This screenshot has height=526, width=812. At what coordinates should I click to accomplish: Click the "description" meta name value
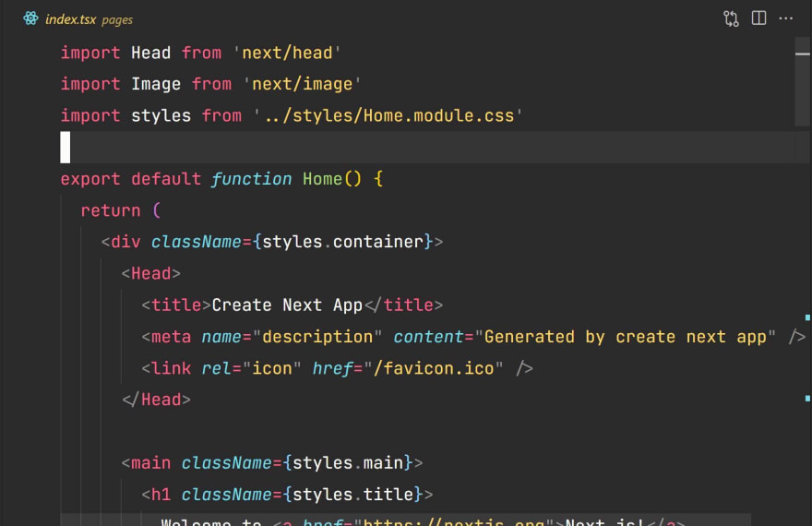tap(316, 337)
